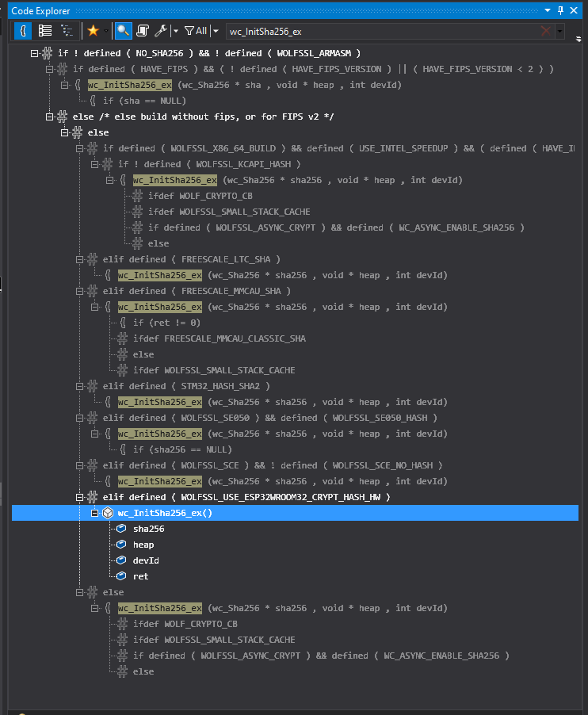
Task: Toggle auto-hide pin for Code Explorer
Action: (560, 10)
